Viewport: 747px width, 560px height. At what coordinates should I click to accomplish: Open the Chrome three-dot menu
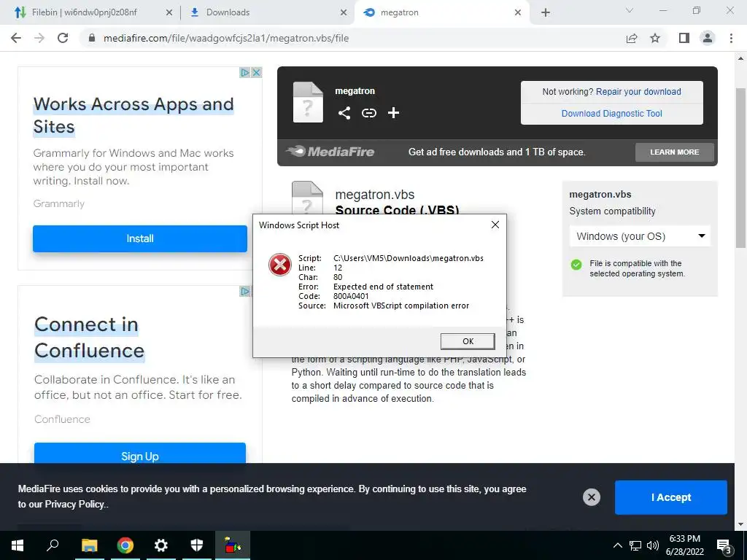pos(731,38)
